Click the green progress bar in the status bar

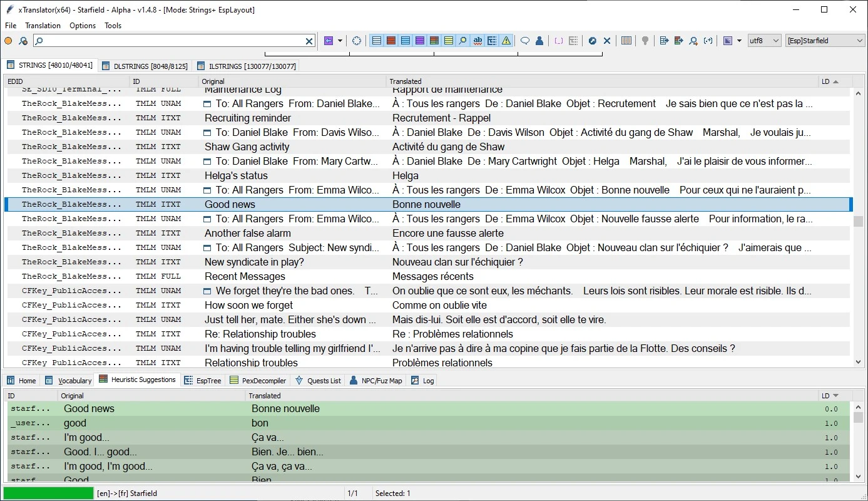(48, 493)
